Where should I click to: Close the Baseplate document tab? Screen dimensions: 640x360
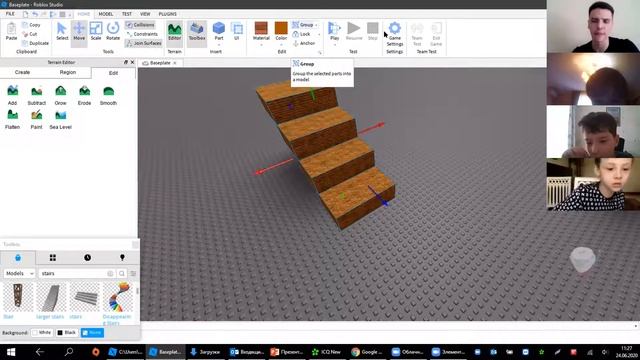[175, 63]
